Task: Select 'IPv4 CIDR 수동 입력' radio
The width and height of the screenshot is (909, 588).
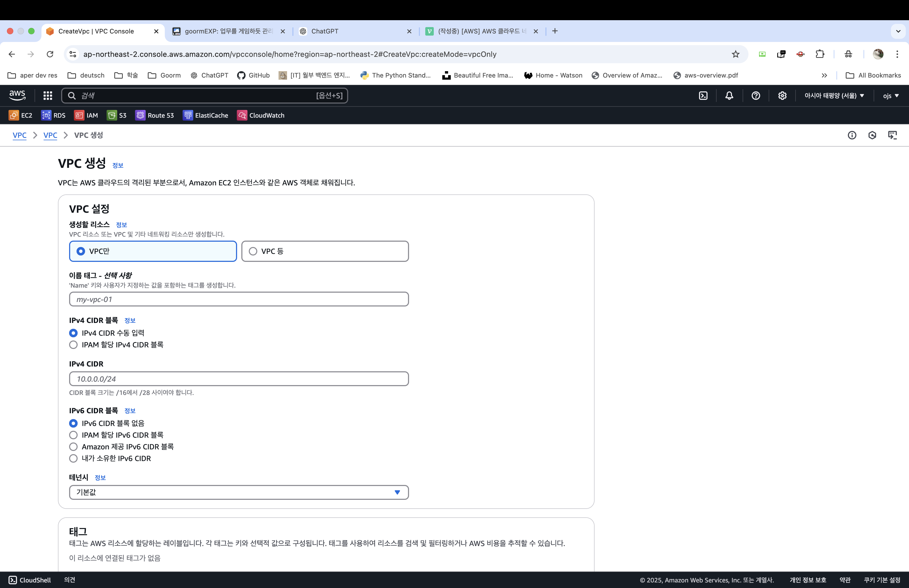Action: click(73, 333)
